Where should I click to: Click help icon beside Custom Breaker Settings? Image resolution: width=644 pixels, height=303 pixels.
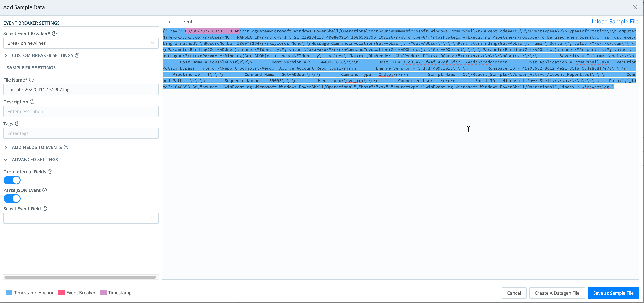77,55
